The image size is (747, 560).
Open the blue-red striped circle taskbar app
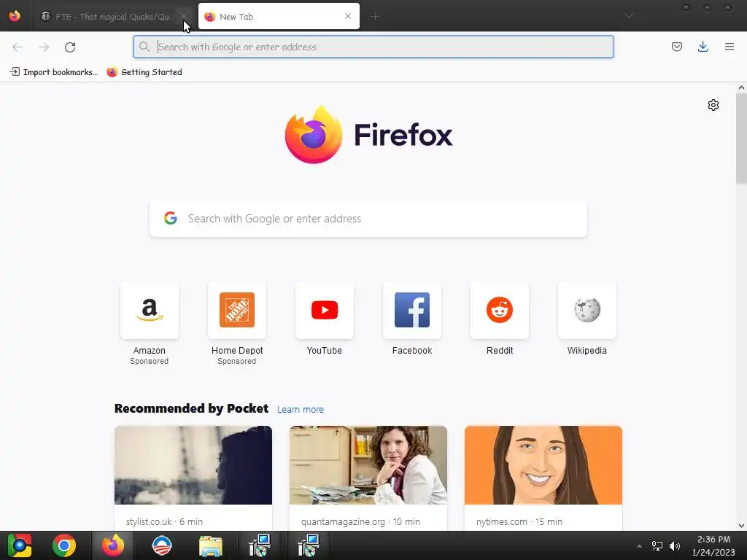[x=161, y=545]
